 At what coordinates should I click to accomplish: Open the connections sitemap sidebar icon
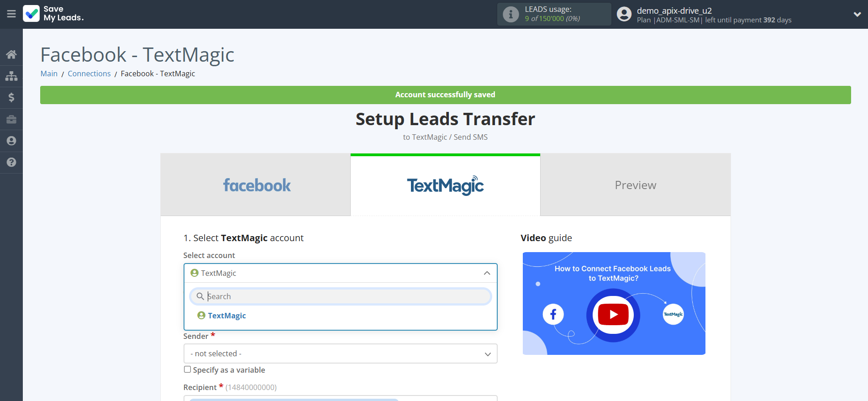11,76
